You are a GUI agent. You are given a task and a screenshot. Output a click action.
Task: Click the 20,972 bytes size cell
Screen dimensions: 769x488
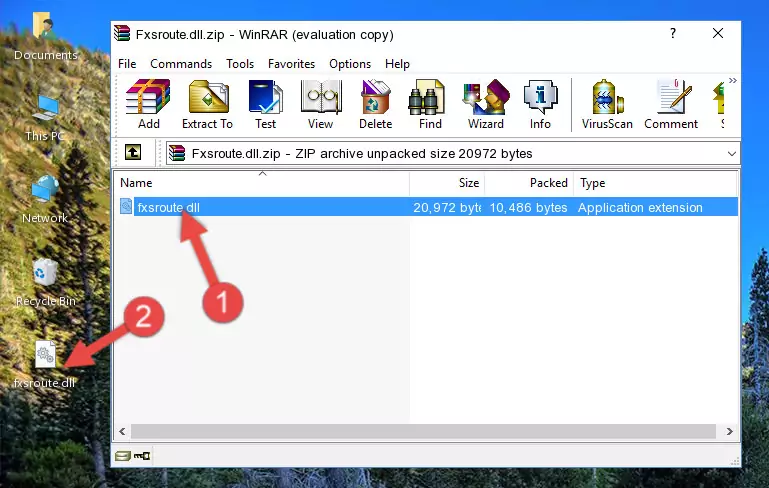point(447,207)
